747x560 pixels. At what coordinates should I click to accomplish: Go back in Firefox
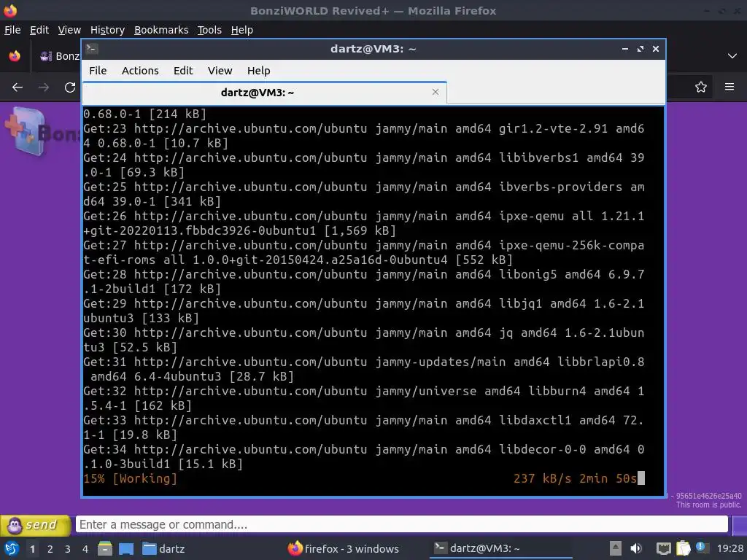(18, 87)
